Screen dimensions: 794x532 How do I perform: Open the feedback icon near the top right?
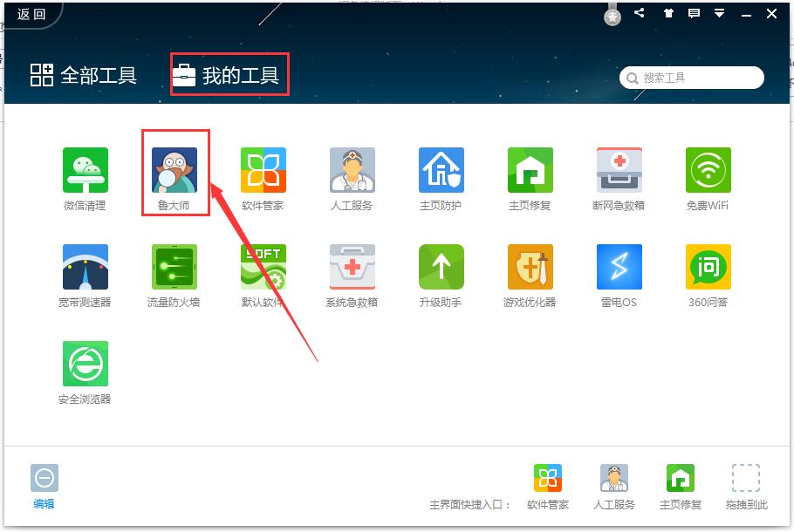(695, 13)
